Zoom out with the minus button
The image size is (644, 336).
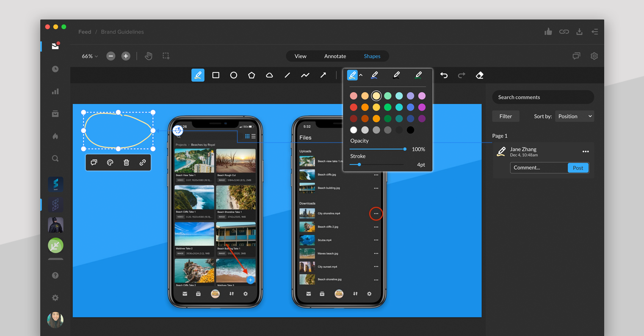111,56
